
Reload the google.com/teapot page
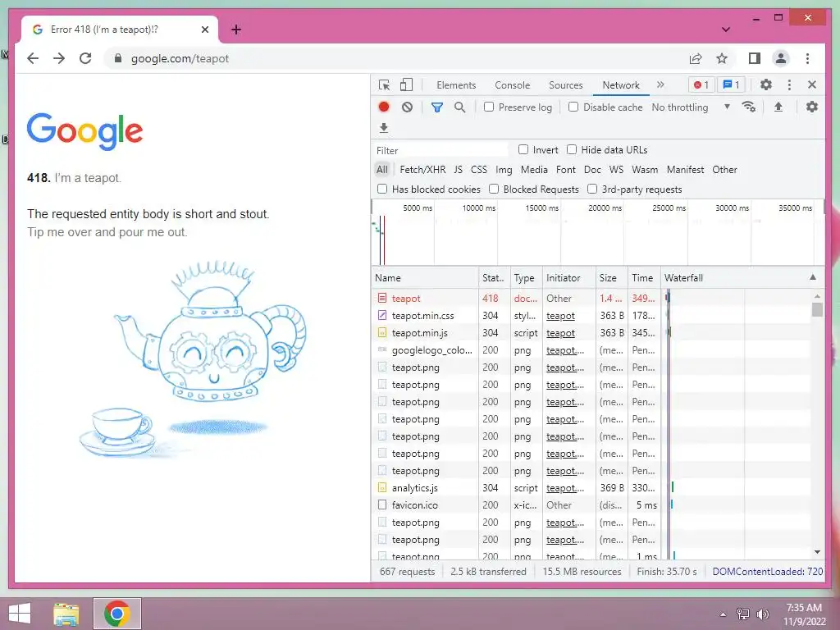85,58
